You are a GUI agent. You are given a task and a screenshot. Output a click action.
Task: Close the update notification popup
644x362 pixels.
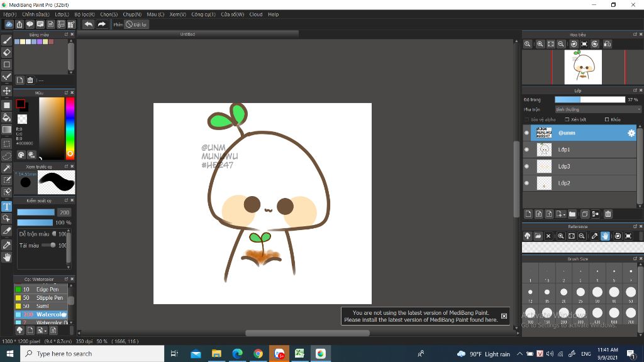pyautogui.click(x=504, y=316)
